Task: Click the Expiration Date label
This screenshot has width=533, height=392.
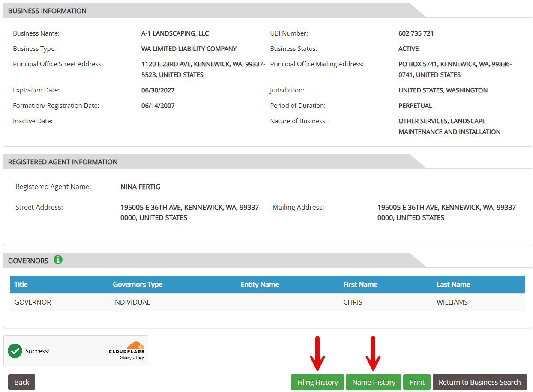Action: coord(36,90)
